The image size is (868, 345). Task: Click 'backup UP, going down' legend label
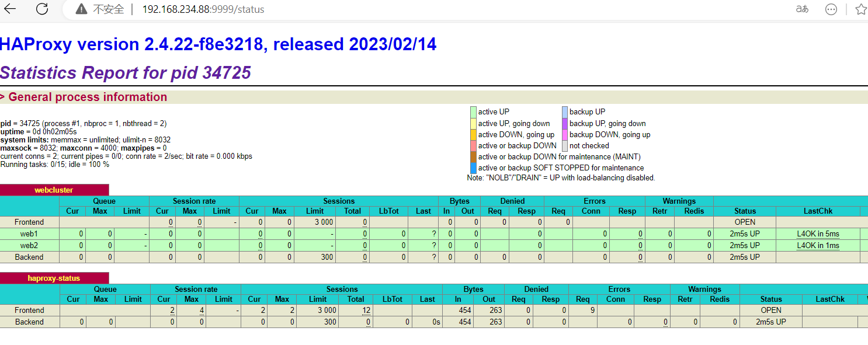pyautogui.click(x=607, y=123)
